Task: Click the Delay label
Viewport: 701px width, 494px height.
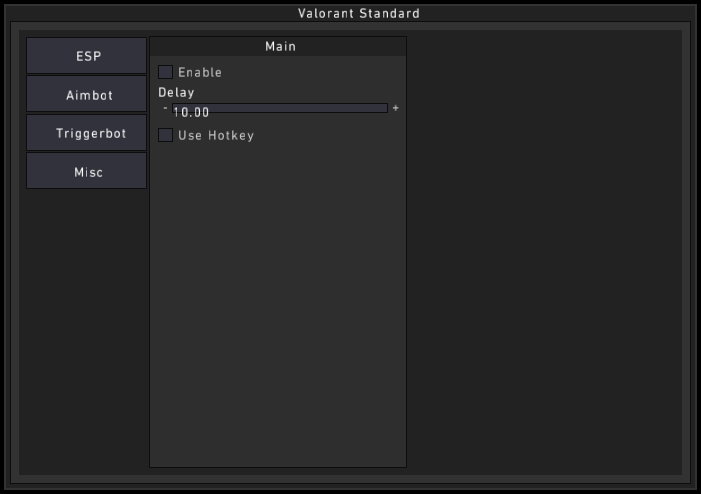Action: 176,92
